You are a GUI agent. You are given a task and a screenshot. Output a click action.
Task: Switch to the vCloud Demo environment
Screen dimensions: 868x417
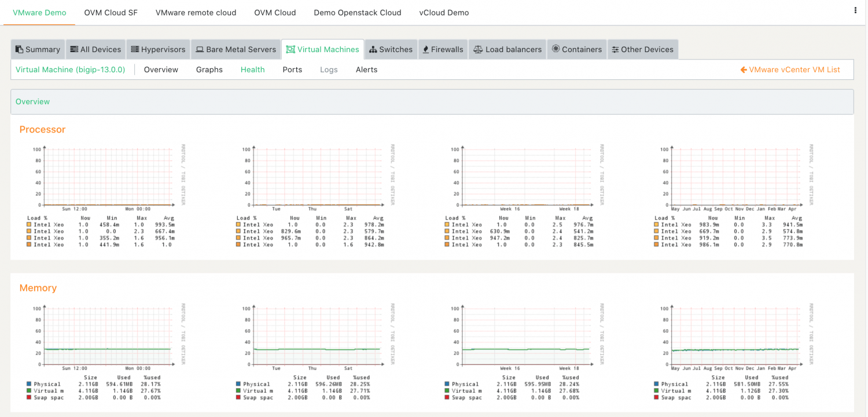pyautogui.click(x=444, y=12)
